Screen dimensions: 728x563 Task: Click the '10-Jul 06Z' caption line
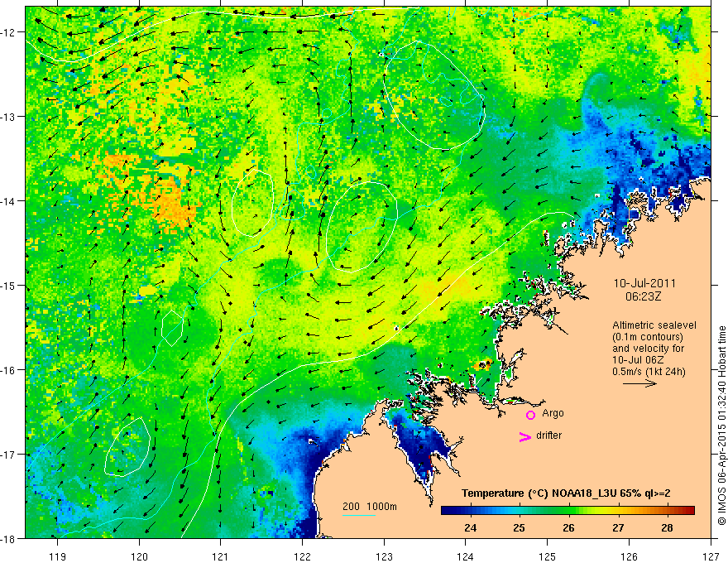pyautogui.click(x=638, y=360)
